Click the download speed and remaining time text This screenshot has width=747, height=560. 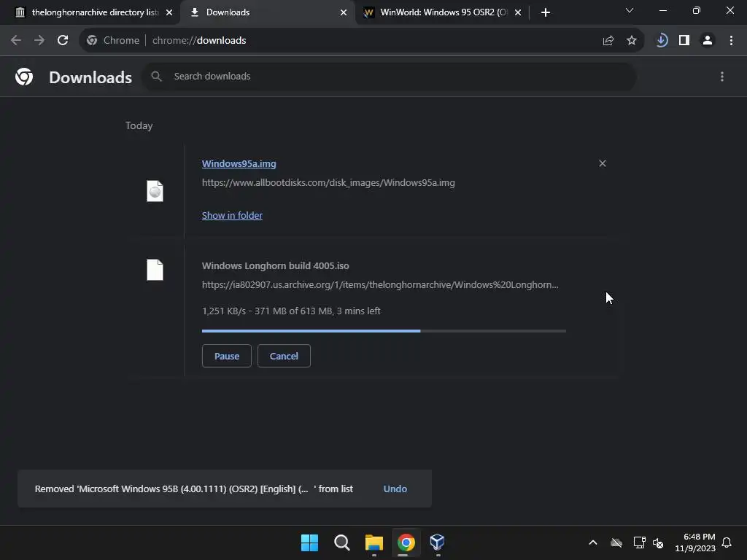(x=291, y=311)
